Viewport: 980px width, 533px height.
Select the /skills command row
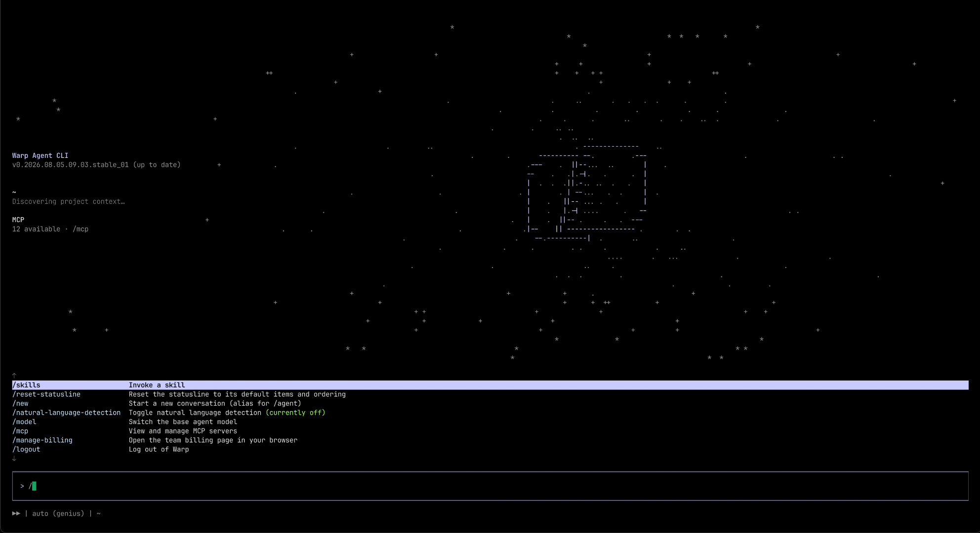(x=490, y=385)
